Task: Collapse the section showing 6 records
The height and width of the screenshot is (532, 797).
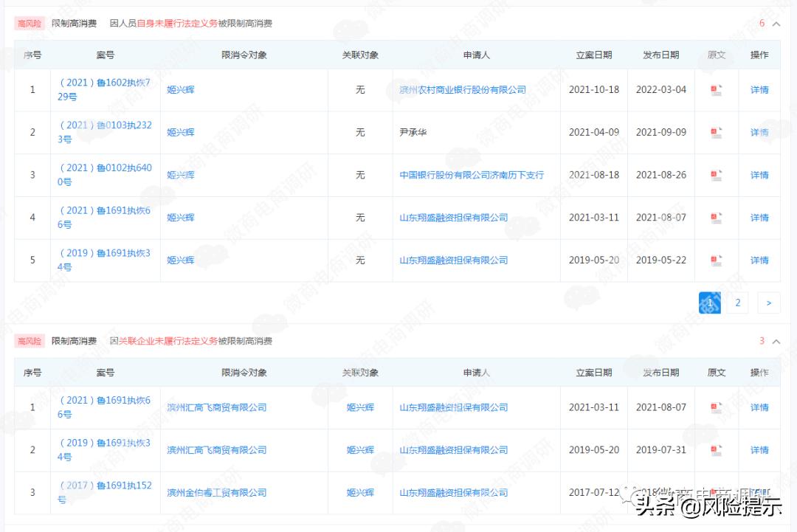Action: (775, 23)
